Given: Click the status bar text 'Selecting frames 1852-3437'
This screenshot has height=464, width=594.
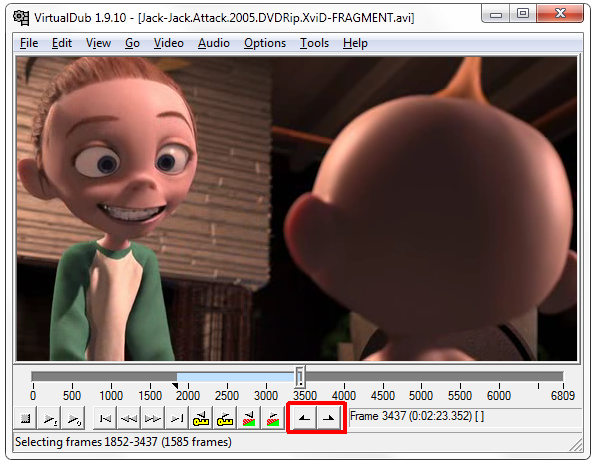Looking at the screenshot, I should (123, 442).
